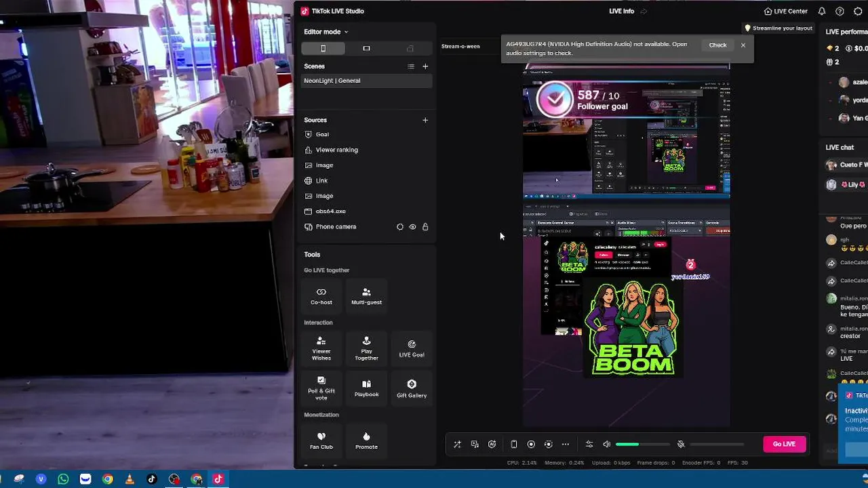Click Streamline your layout tip
The image size is (868, 488).
(x=778, y=28)
